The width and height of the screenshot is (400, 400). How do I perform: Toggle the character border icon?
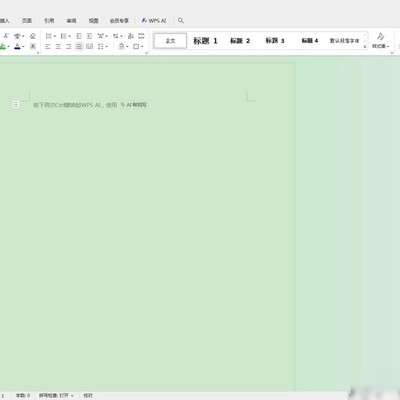(33, 46)
